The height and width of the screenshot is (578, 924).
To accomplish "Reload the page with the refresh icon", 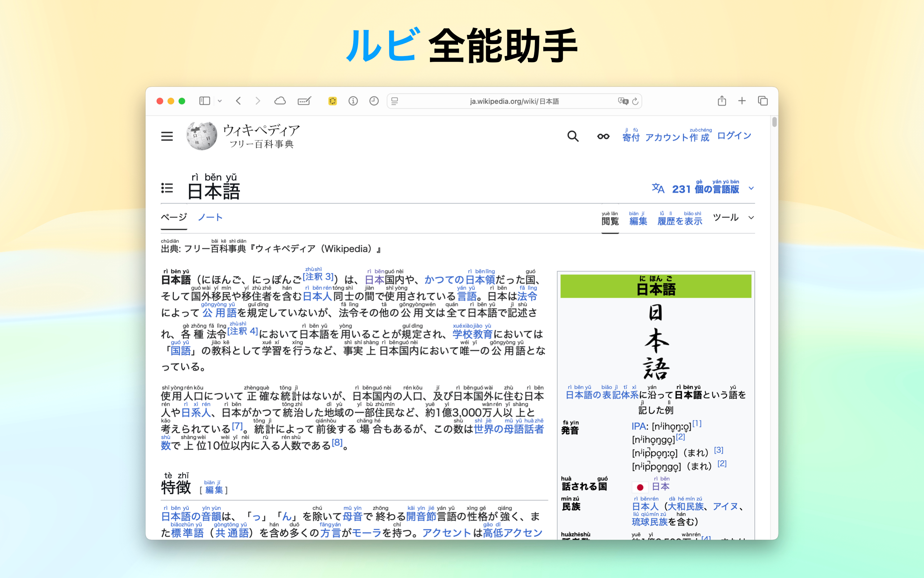I will pyautogui.click(x=635, y=101).
